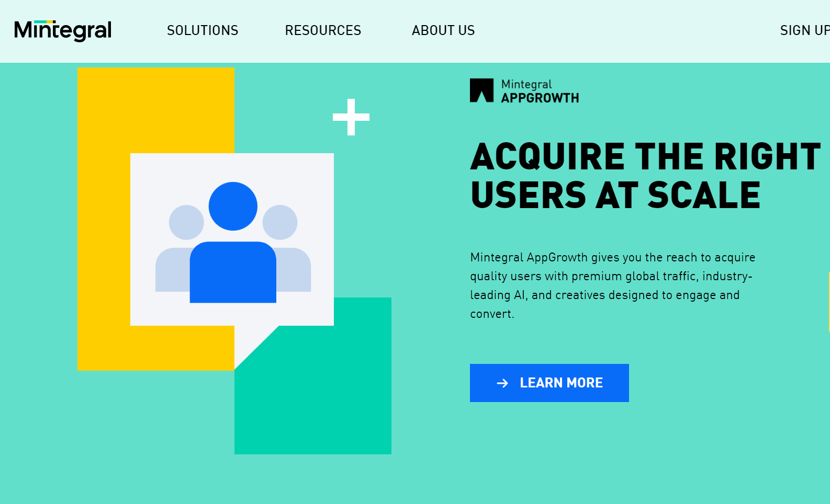Click the ACQUIRE THE RIGHT USERS heading
Image resolution: width=830 pixels, height=504 pixels.
tap(645, 176)
